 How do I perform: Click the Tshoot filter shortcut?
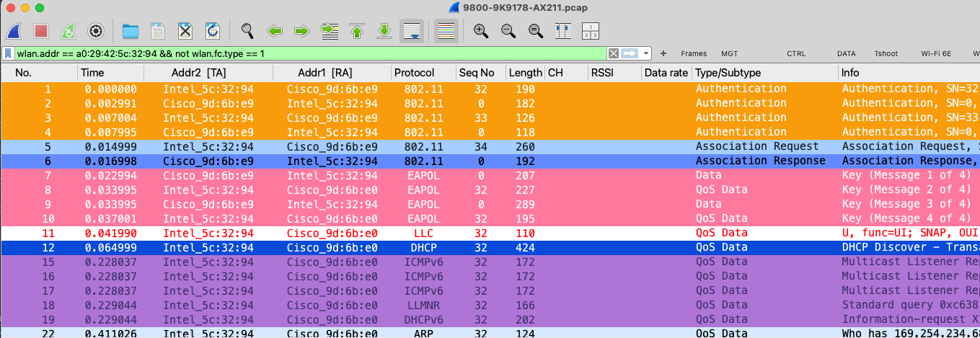[886, 53]
